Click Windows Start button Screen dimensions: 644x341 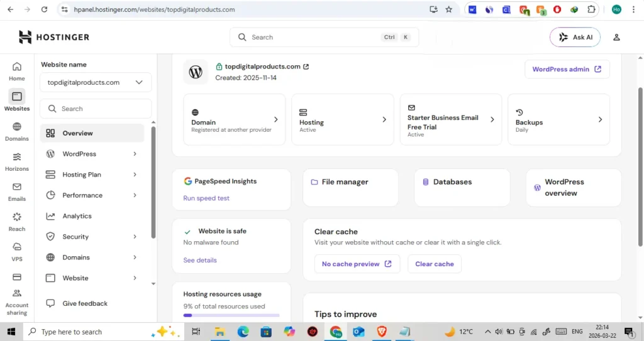(x=11, y=332)
